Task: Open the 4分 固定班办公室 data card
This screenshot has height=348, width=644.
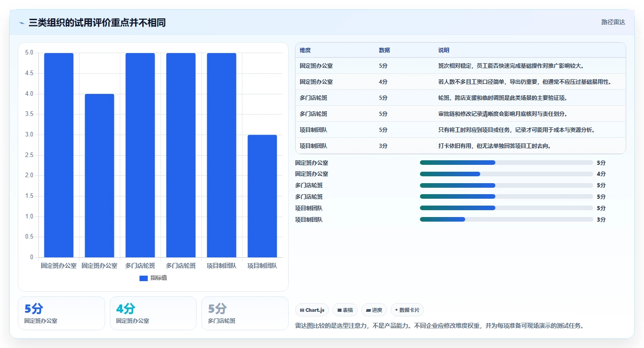Action: pos(153,313)
